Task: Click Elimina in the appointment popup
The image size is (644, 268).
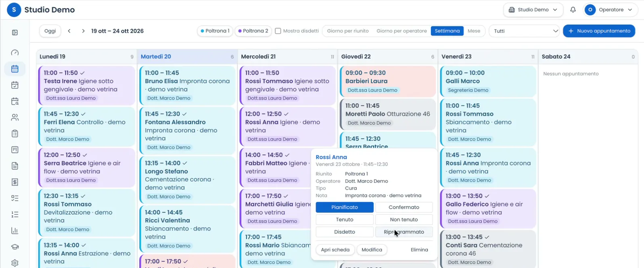Action: (x=419, y=250)
